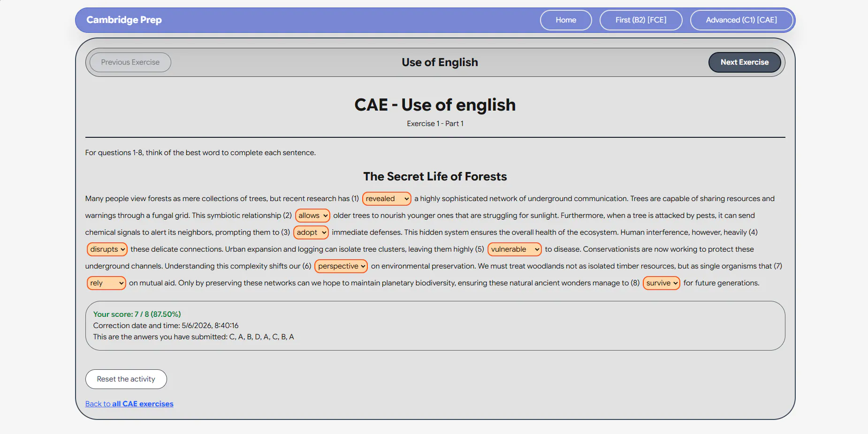Click the heading 'The Secret Life of Forests'
Screen dimensions: 868x434
[435, 177]
